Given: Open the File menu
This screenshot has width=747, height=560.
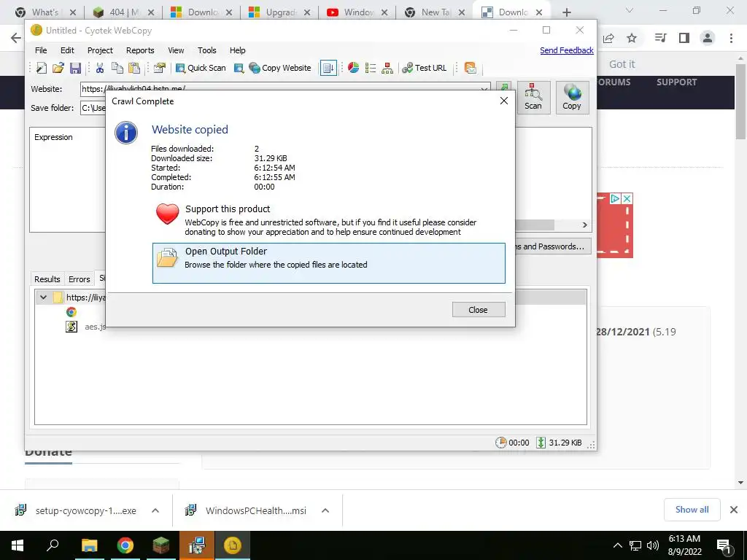Looking at the screenshot, I should [41, 50].
